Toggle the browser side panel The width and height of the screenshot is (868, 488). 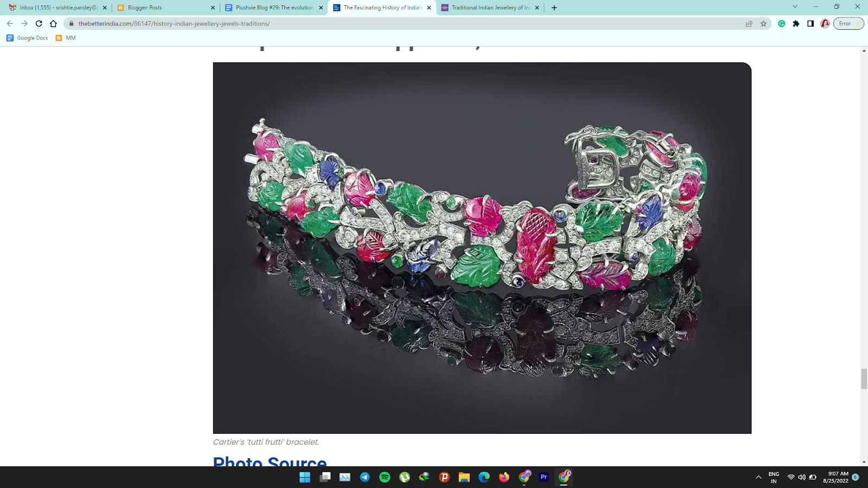(x=810, y=23)
